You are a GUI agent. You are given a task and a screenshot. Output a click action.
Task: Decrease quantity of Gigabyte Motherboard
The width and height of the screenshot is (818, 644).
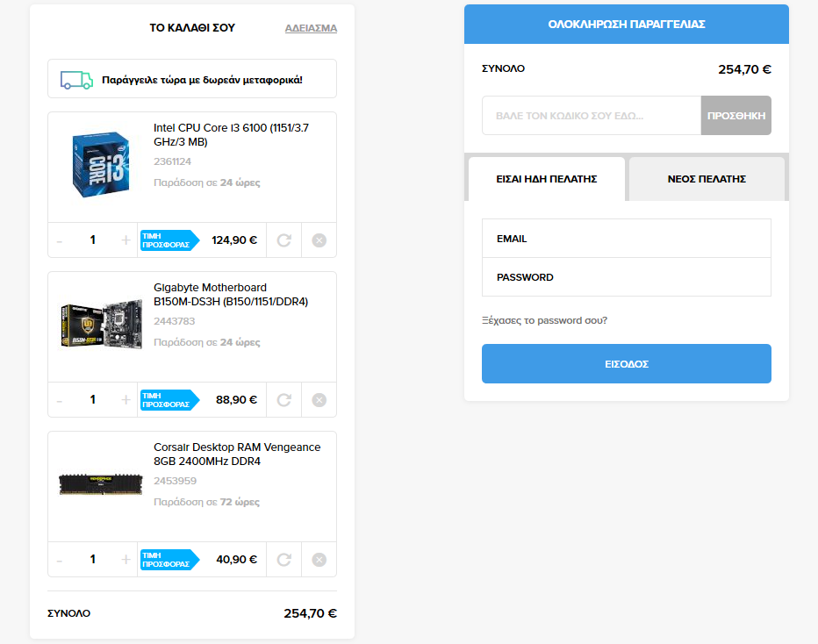(x=60, y=401)
